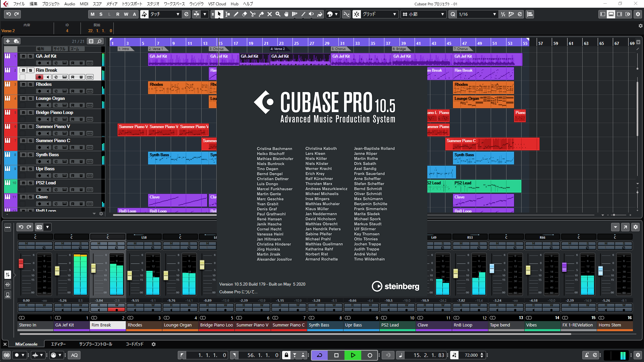Select the Split scissors tool
The height and width of the screenshot is (362, 644).
pyautogui.click(x=253, y=14)
